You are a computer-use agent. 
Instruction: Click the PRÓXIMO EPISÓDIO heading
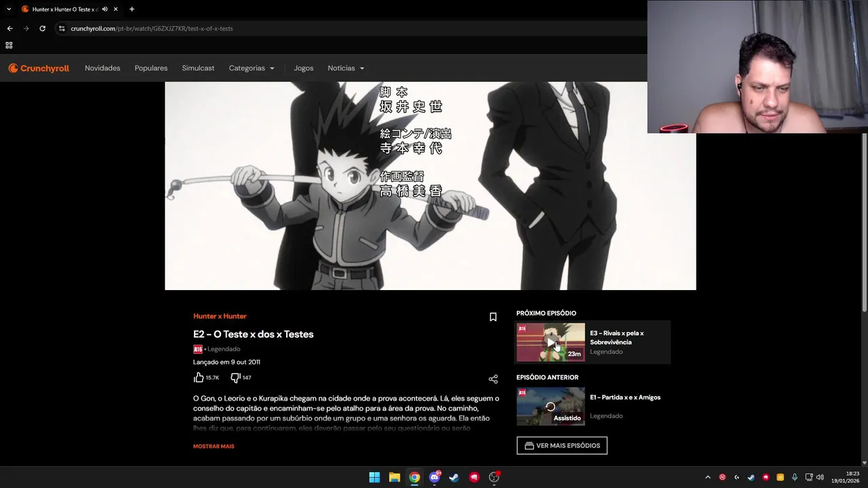[x=546, y=313]
